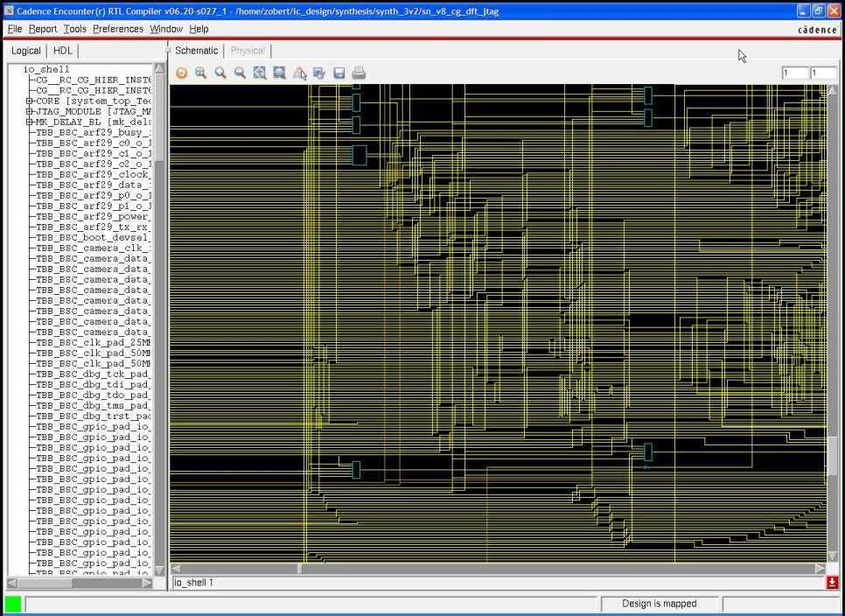Open the File menu

15,29
